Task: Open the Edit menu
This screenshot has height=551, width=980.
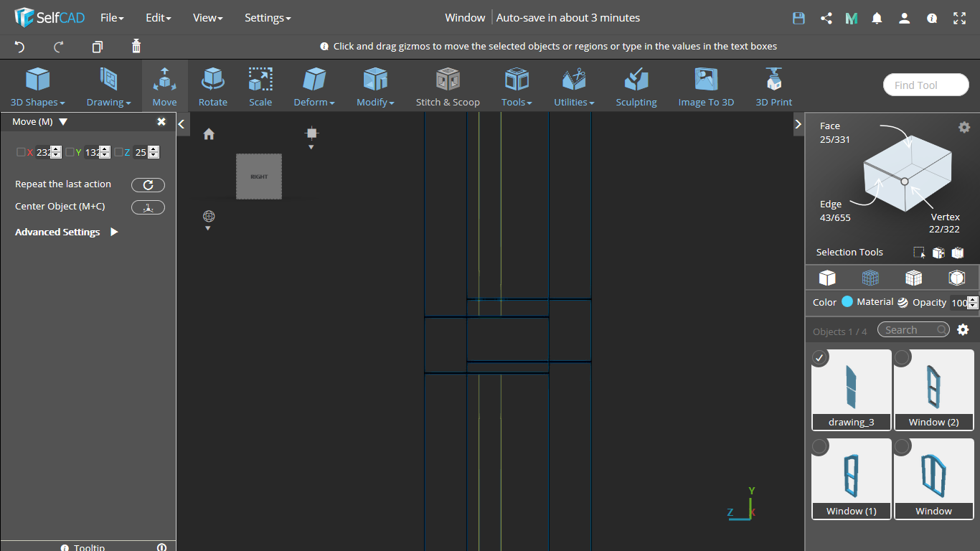Action: click(x=158, y=18)
